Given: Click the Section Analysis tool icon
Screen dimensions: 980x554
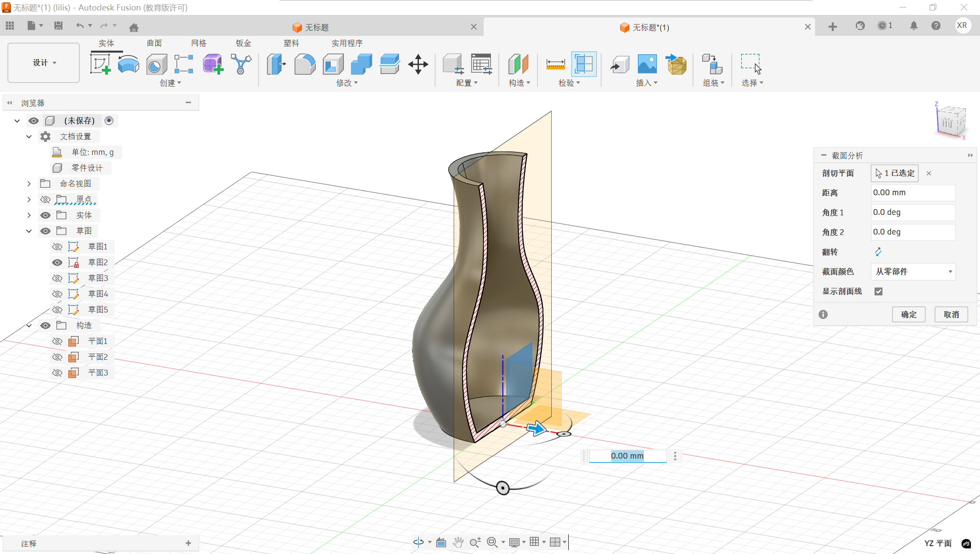Looking at the screenshot, I should pos(584,64).
